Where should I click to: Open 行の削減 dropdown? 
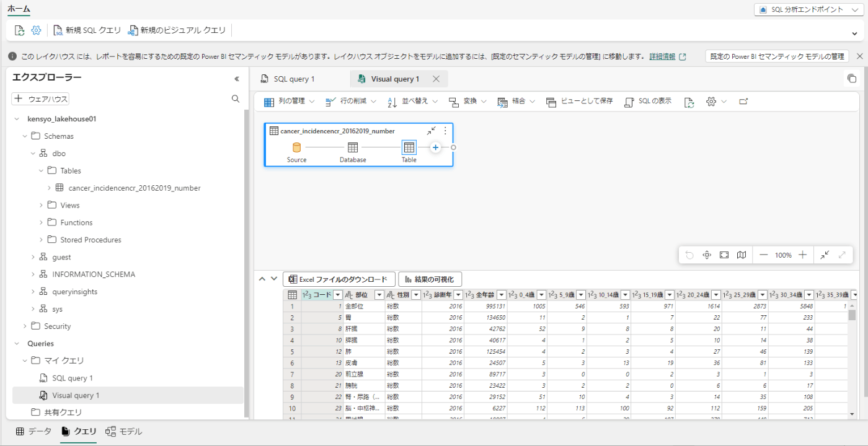(351, 102)
